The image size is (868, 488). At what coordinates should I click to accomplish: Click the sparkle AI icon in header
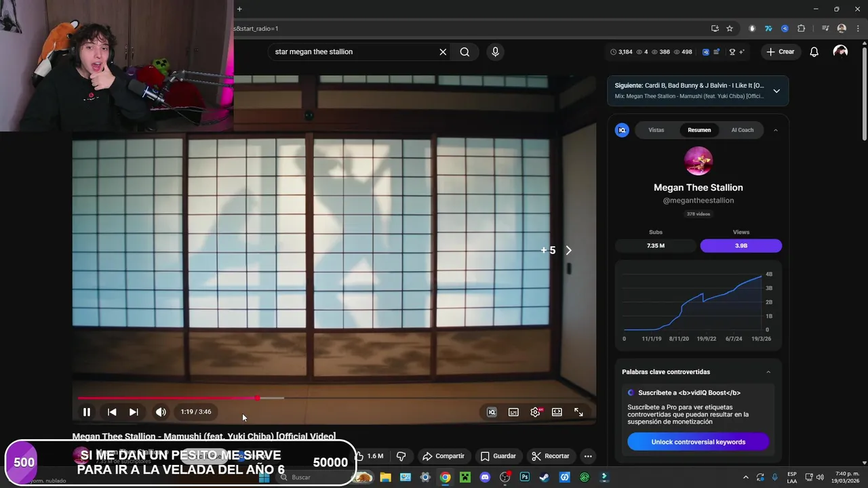(742, 52)
